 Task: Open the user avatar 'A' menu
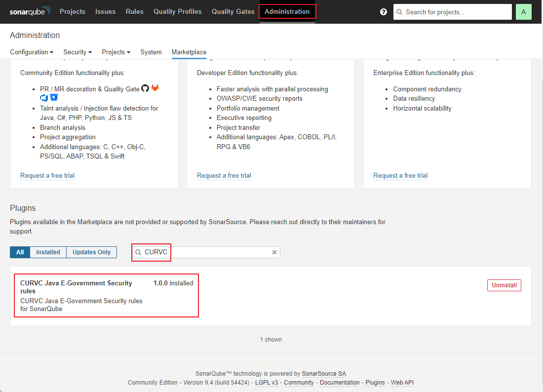pos(524,12)
